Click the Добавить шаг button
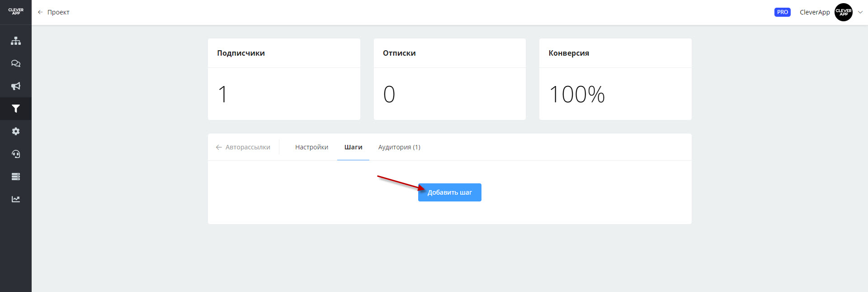The width and height of the screenshot is (868, 292). pos(450,192)
